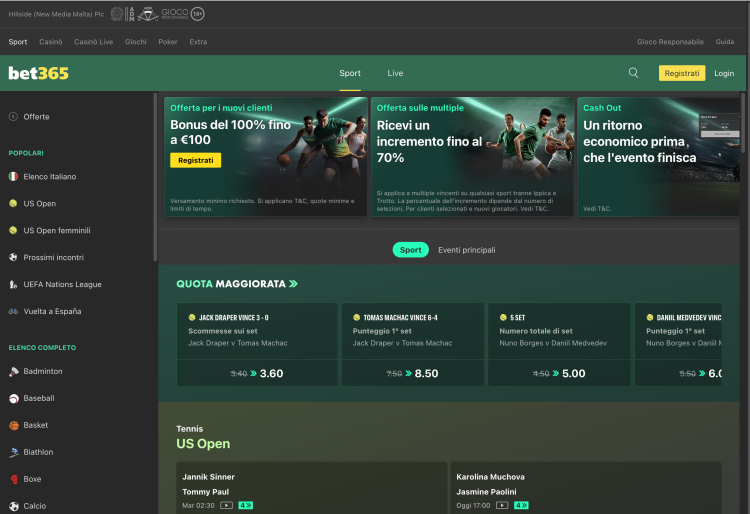750x514 pixels.
Task: Open the Cash Out promo banner
Action: (x=659, y=157)
